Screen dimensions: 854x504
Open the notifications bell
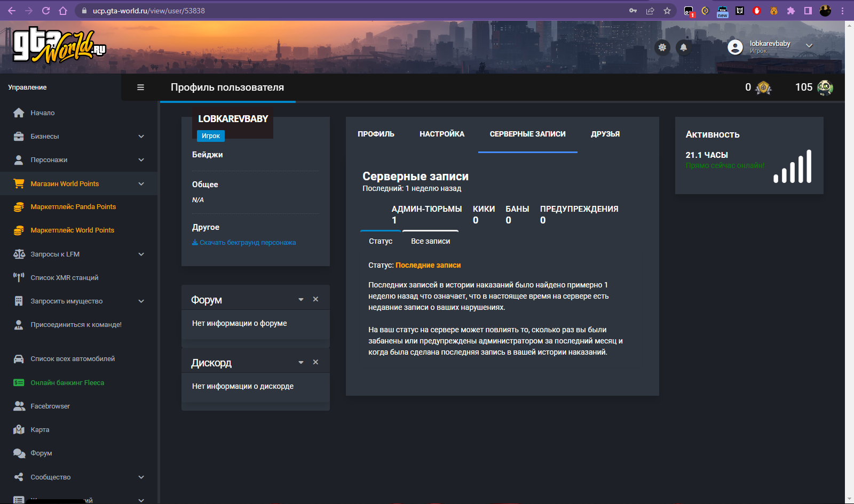coord(683,47)
